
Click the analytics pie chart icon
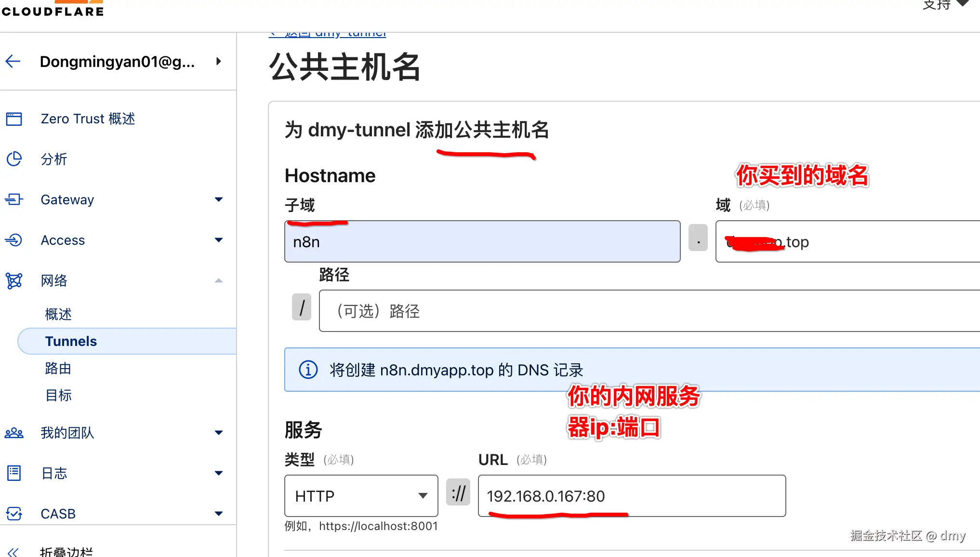(14, 159)
